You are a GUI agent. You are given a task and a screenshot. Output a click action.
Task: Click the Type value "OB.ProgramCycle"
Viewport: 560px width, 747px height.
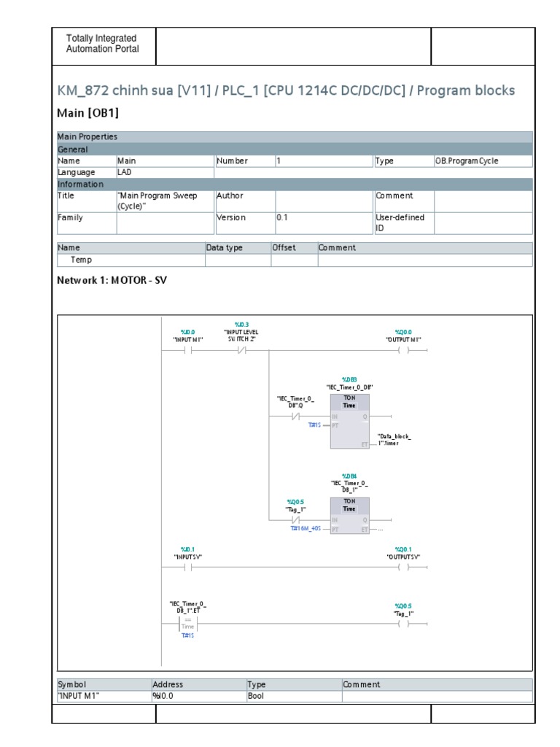[x=483, y=161]
